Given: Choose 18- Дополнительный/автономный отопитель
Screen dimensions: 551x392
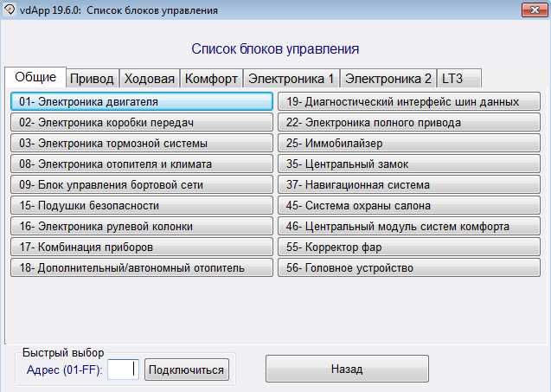Looking at the screenshot, I should click(x=142, y=267).
